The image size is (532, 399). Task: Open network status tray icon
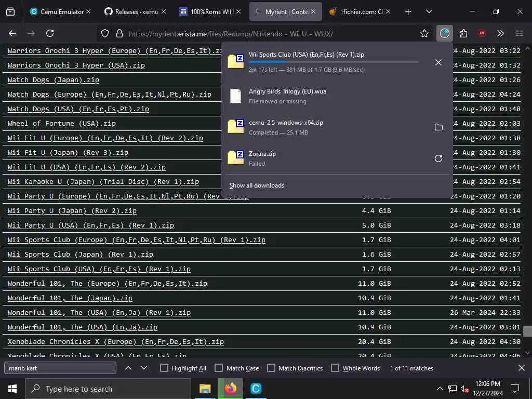click(x=453, y=389)
